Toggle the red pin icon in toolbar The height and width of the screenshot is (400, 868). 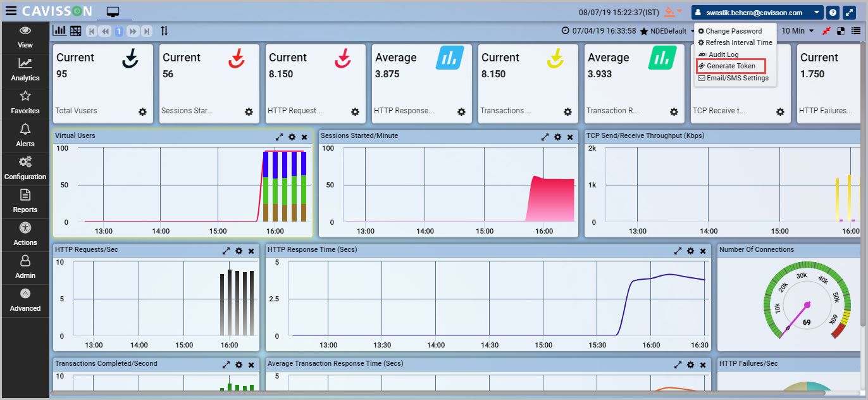click(826, 31)
